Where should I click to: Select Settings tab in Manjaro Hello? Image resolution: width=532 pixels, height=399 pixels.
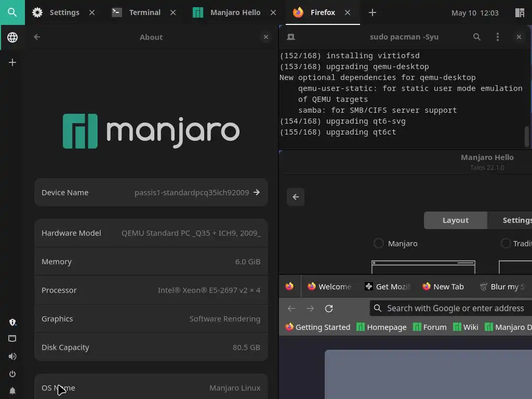pyautogui.click(x=510, y=220)
